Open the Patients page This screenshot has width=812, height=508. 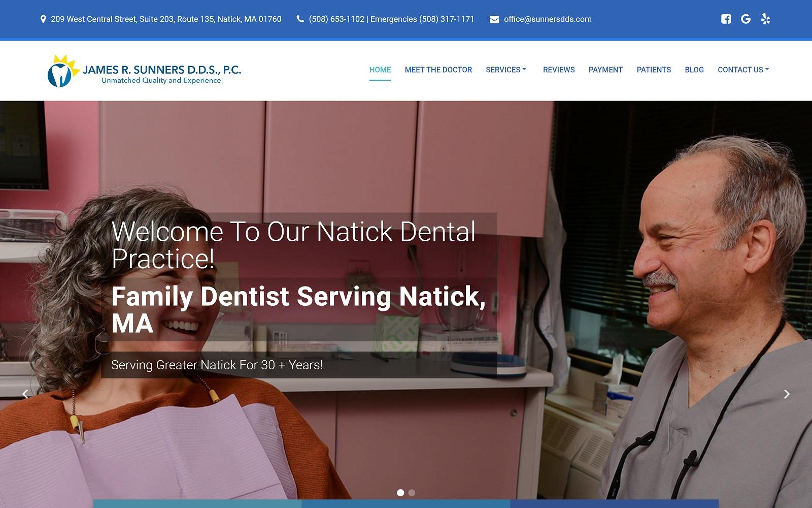[x=654, y=70]
